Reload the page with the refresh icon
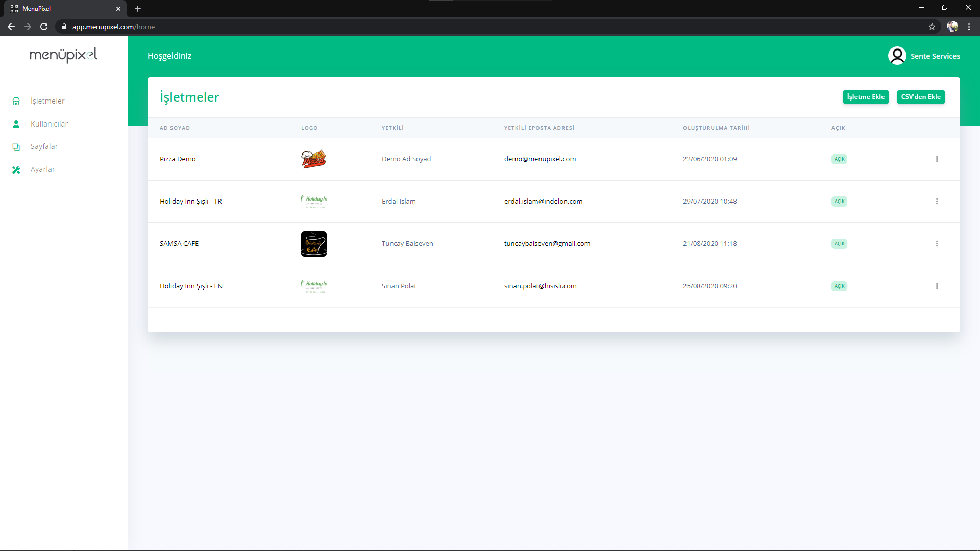The image size is (980, 551). 44,27
